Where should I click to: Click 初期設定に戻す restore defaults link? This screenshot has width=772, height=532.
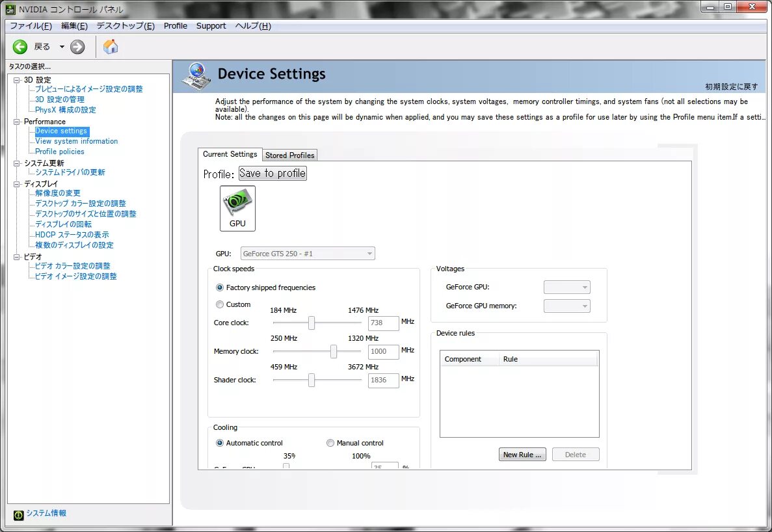(x=732, y=86)
